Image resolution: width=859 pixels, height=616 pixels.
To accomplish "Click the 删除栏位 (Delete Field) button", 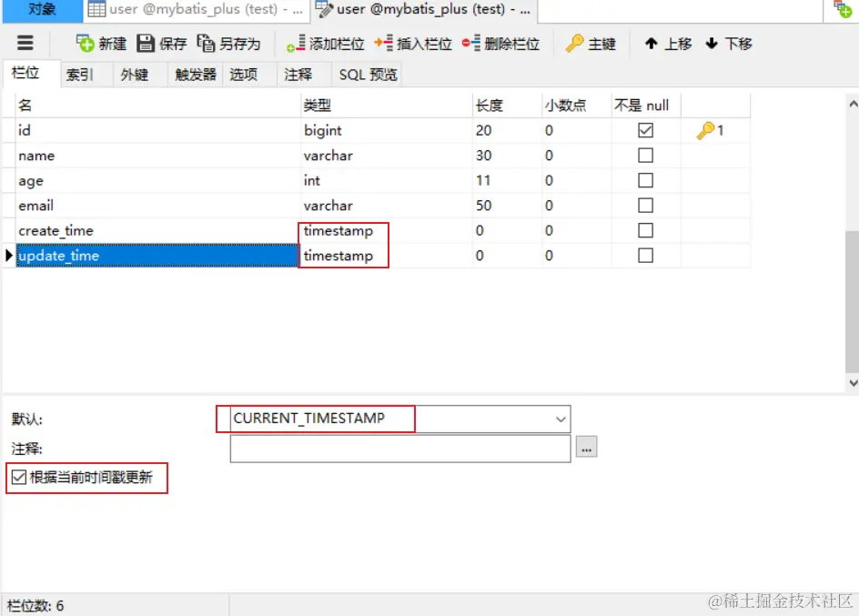I will pos(500,44).
